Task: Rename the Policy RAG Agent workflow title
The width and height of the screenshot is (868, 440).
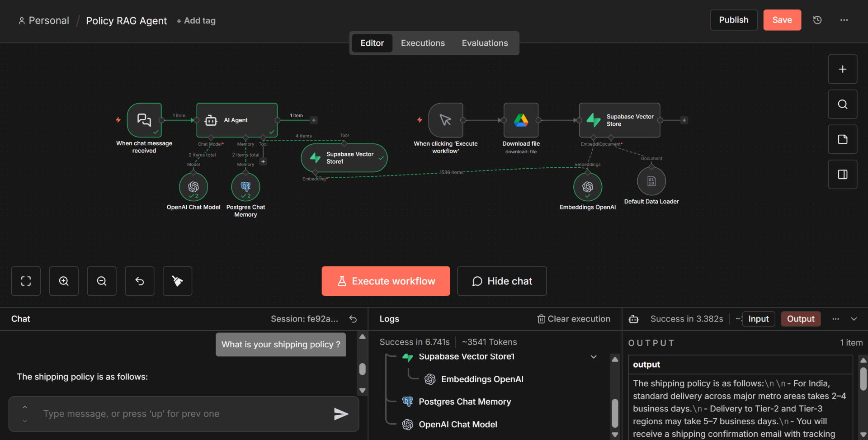Action: (x=126, y=21)
